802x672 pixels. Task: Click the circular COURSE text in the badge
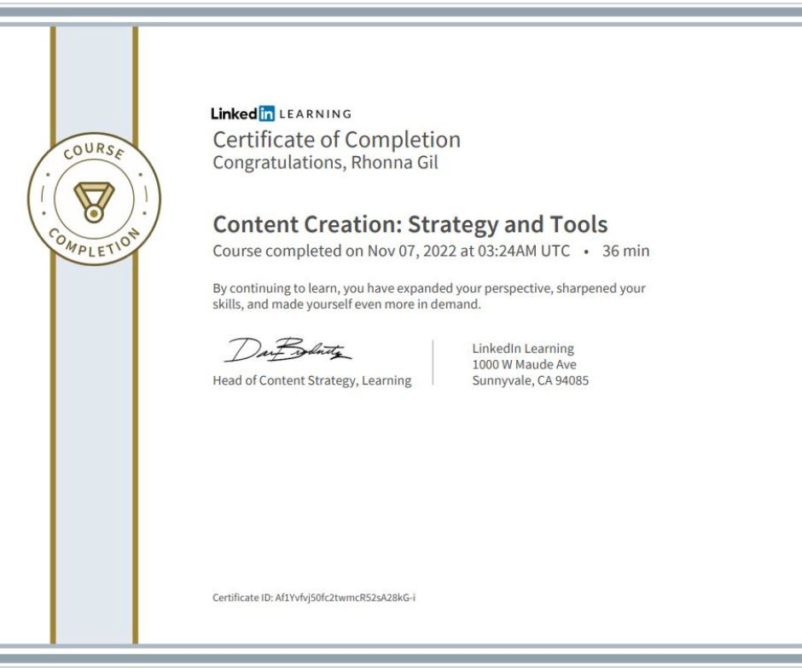(x=94, y=150)
